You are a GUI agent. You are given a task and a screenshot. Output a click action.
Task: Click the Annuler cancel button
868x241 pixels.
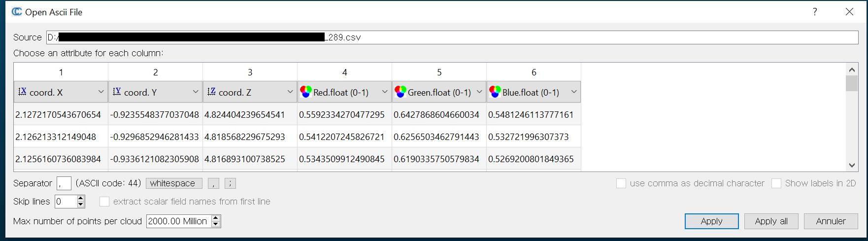(x=831, y=221)
